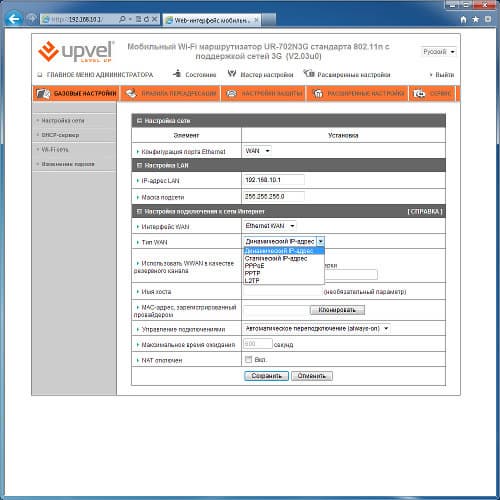The height and width of the screenshot is (500, 500).
Task: Collapse the Настройка подключения к сети Интернет section
Action: [x=139, y=212]
